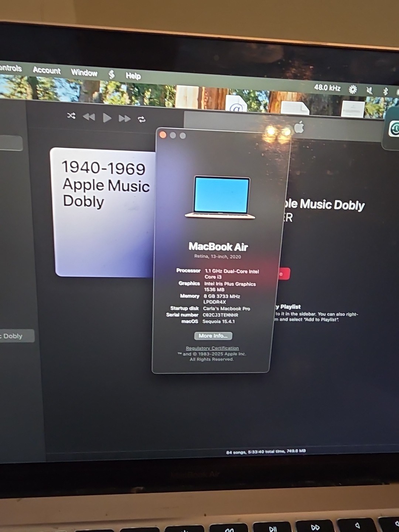Open the Window menu
The height and width of the screenshot is (532, 399).
(84, 72)
